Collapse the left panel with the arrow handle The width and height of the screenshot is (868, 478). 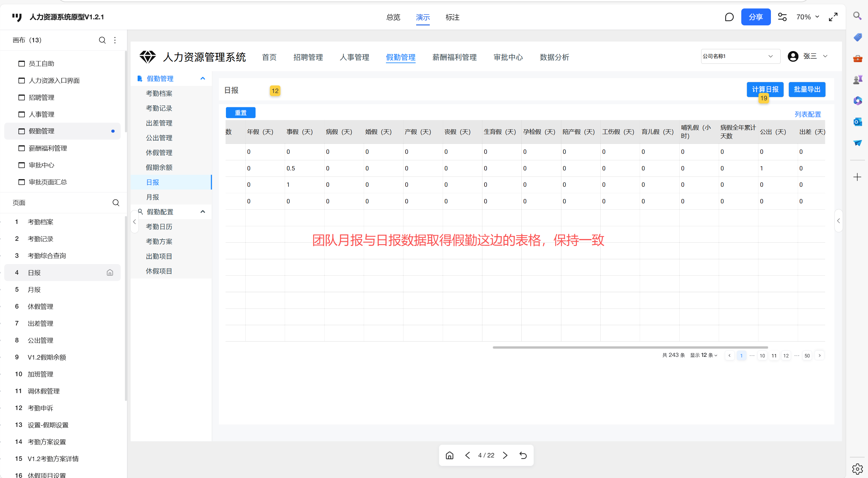pyautogui.click(x=135, y=221)
